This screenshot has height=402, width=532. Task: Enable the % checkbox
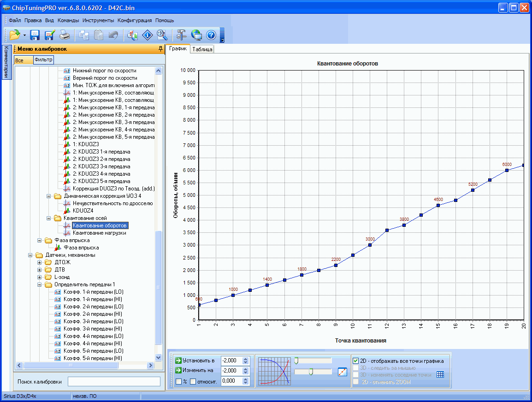click(179, 381)
